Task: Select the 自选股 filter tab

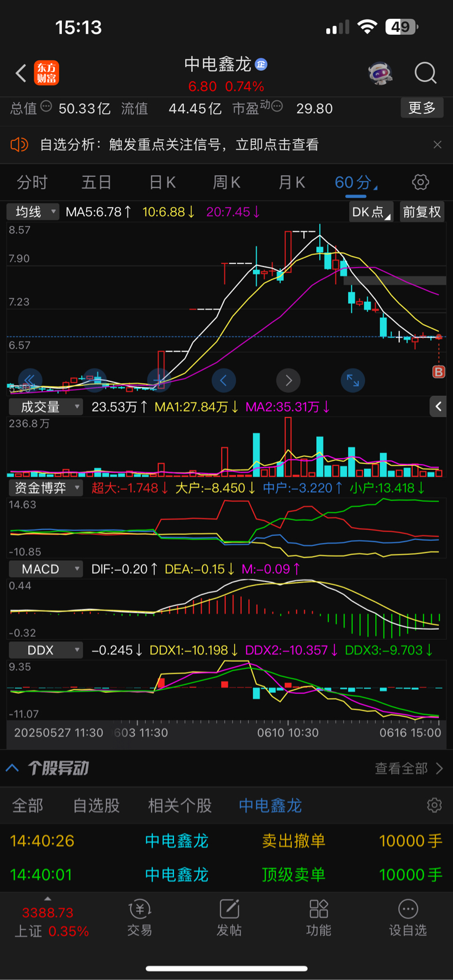Action: tap(96, 805)
